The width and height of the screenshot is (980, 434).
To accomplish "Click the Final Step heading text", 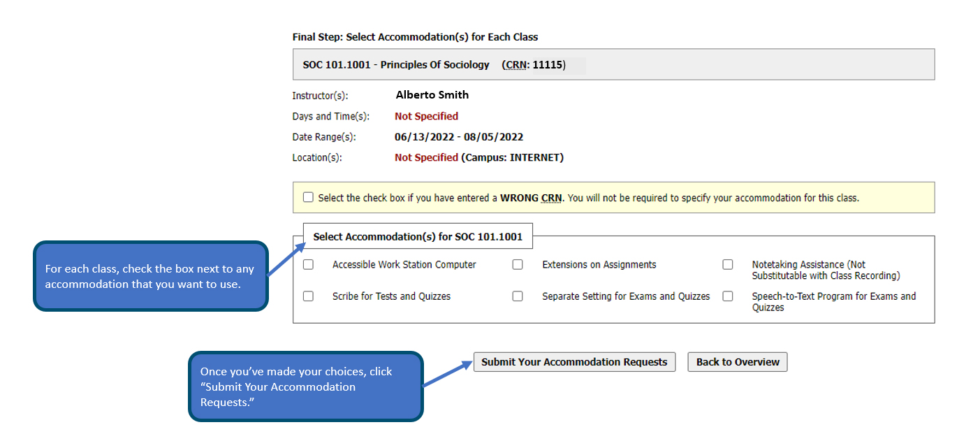I will tap(415, 37).
